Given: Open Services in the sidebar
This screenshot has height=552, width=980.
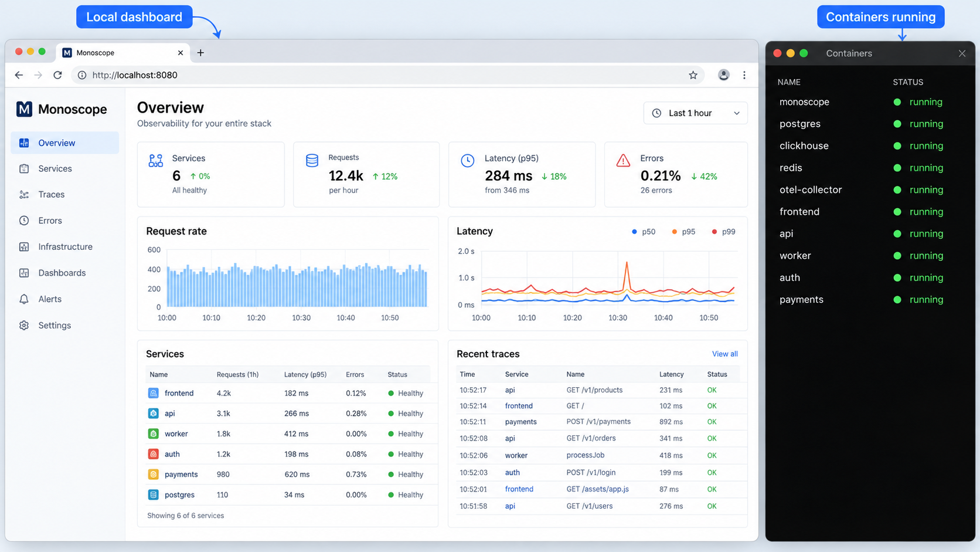Looking at the screenshot, I should (55, 168).
